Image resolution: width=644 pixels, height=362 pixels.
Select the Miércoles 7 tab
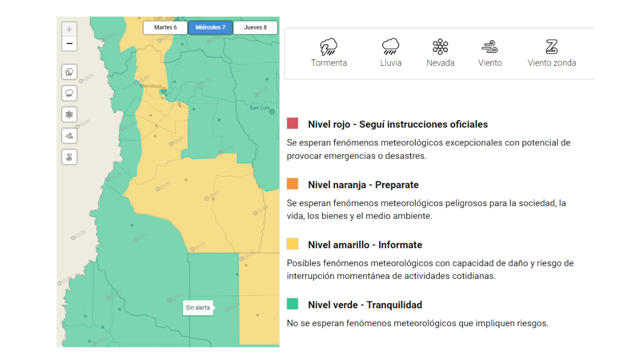coord(210,27)
